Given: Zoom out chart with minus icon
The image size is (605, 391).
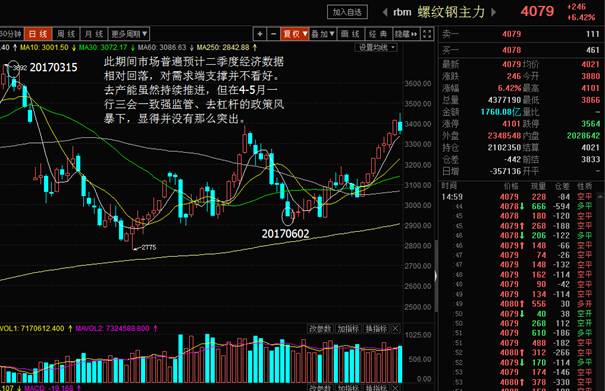Looking at the screenshot, I should click(x=274, y=34).
